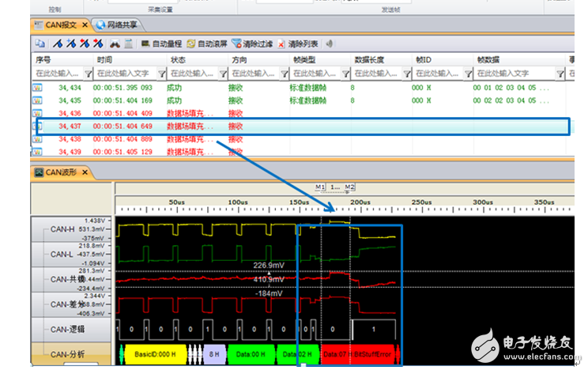This screenshot has height=370, width=588.
Task: Select the CAN-分析 channel label
Action: (67, 354)
